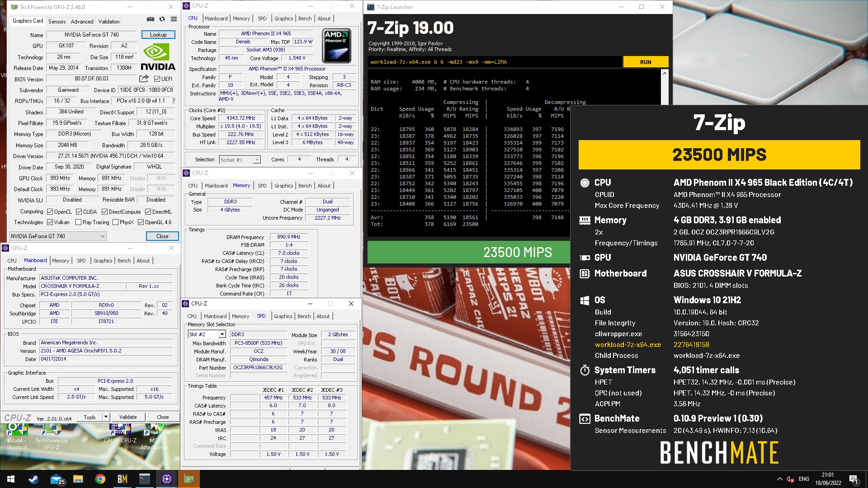
Task: Toggle the DirectCompute checkbox
Action: tap(104, 211)
